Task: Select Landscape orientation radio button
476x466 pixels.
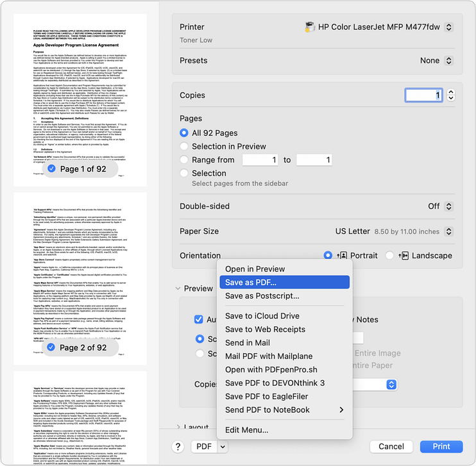Action: point(389,256)
